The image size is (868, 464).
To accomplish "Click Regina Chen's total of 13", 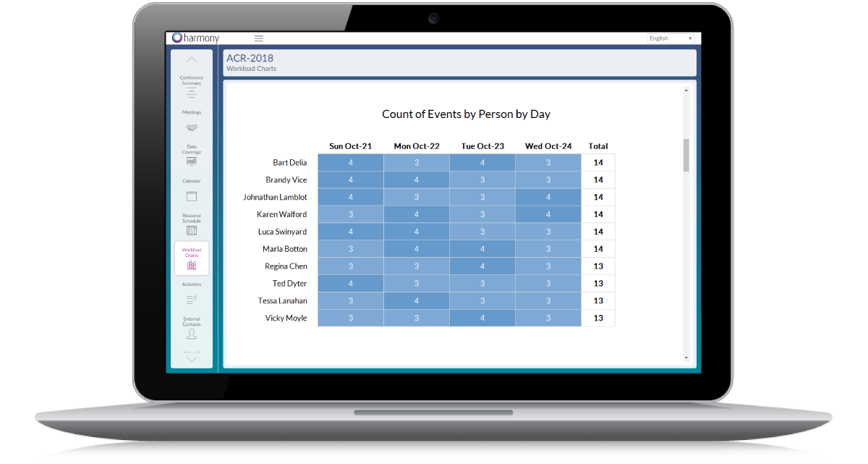I will 598,266.
